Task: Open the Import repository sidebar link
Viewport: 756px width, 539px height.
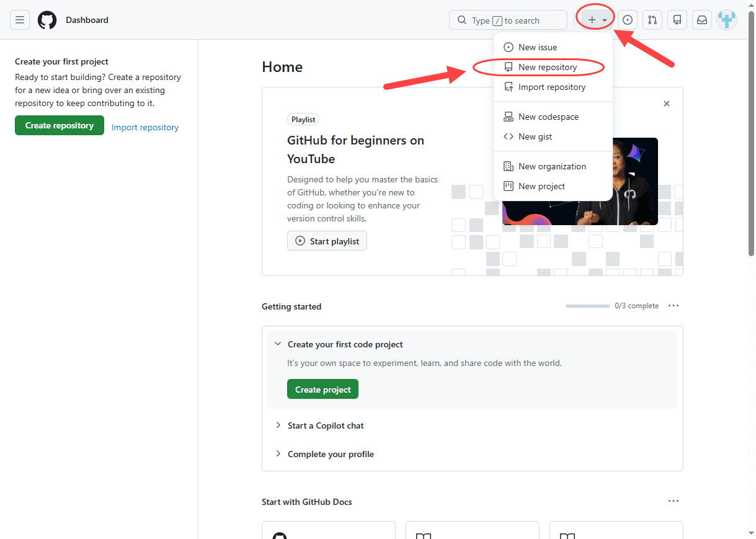Action: (x=145, y=127)
